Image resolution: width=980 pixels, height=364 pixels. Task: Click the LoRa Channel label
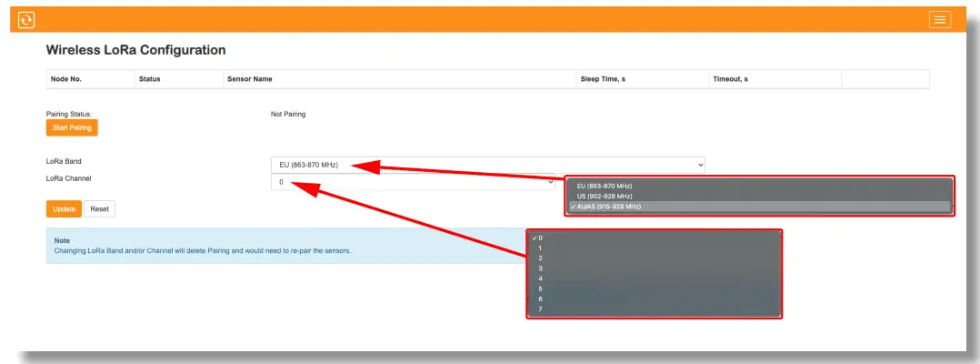click(69, 178)
